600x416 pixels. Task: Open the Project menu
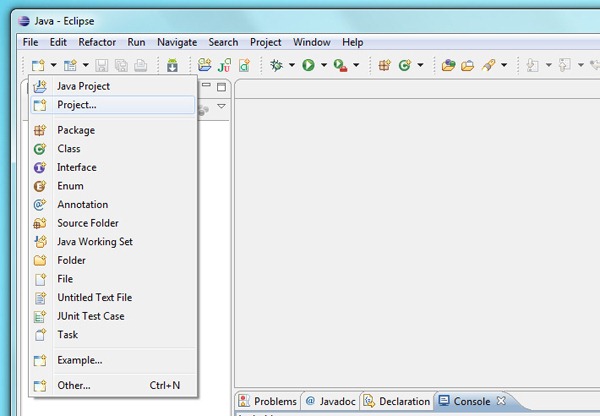pyautogui.click(x=266, y=42)
